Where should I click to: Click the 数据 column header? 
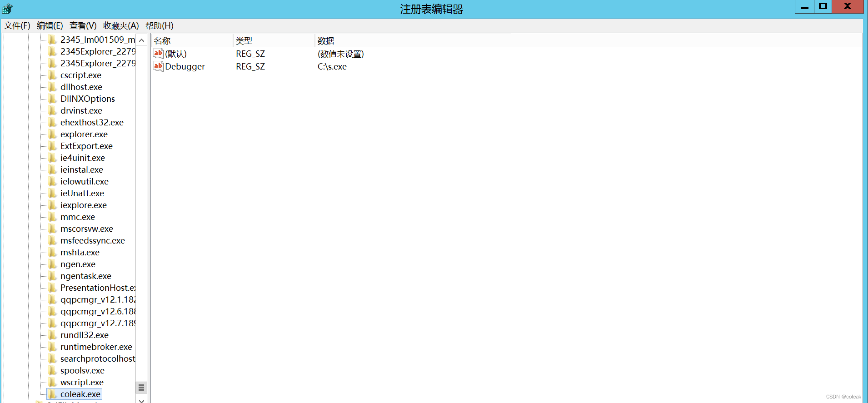point(413,40)
